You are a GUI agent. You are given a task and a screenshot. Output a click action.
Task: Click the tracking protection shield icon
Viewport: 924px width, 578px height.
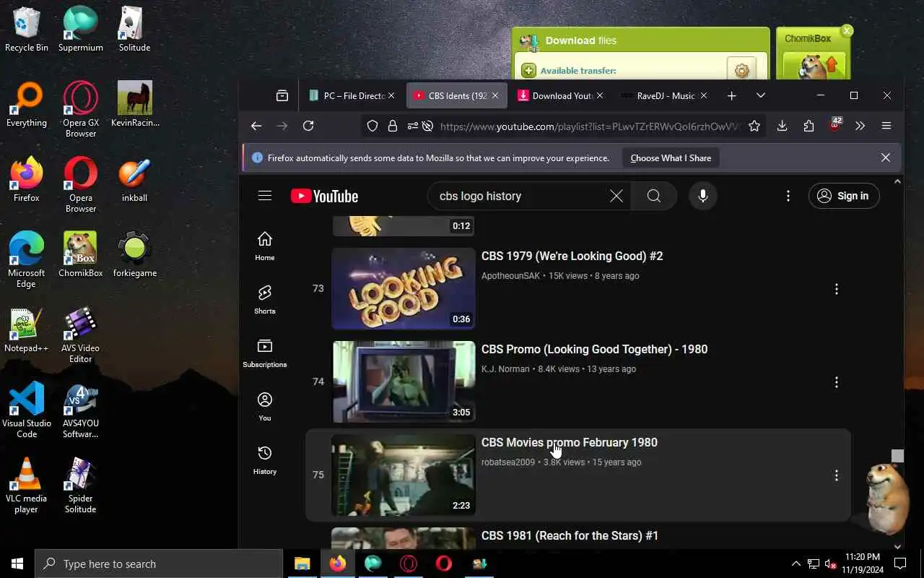tap(372, 126)
